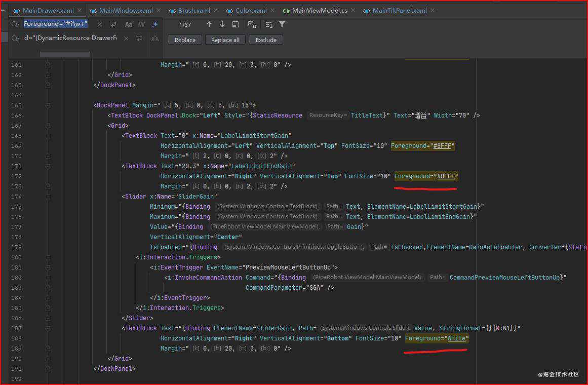Viewport: 588px width, 385px height.
Task: Click the Exclude button
Action: tap(266, 40)
